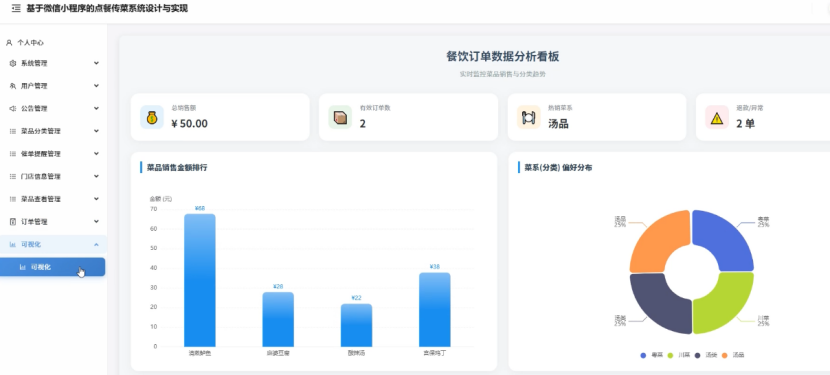Click the 餐饮订单数据分析看板 heading
Screen dimensions: 830x375
point(503,57)
